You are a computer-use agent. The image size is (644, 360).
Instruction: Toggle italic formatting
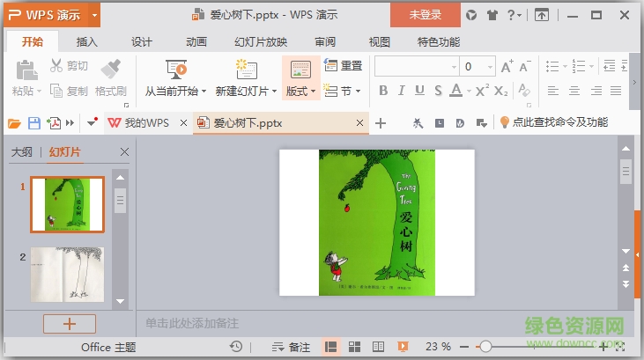[x=401, y=91]
